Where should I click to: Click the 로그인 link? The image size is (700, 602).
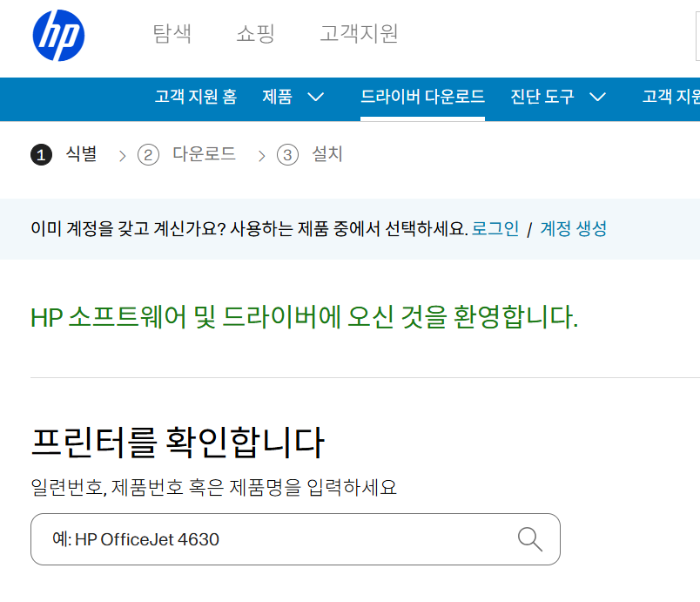[x=495, y=228]
